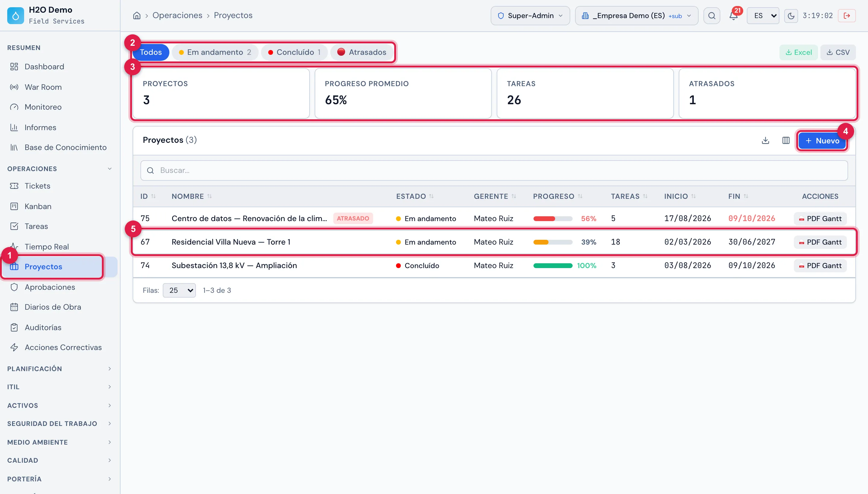Open _Empresa Demo (ES) company selector

[x=637, y=16]
